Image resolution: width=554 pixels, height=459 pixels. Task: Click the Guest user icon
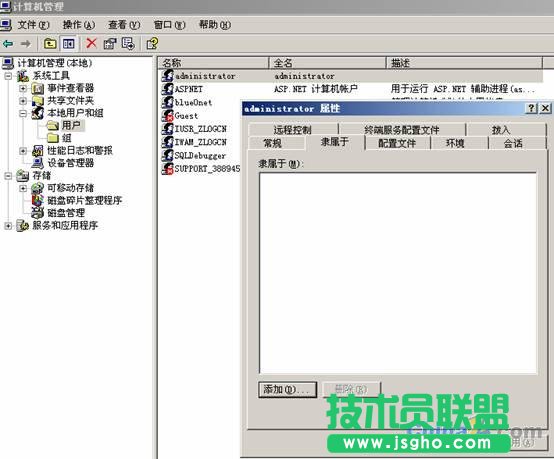(x=167, y=116)
